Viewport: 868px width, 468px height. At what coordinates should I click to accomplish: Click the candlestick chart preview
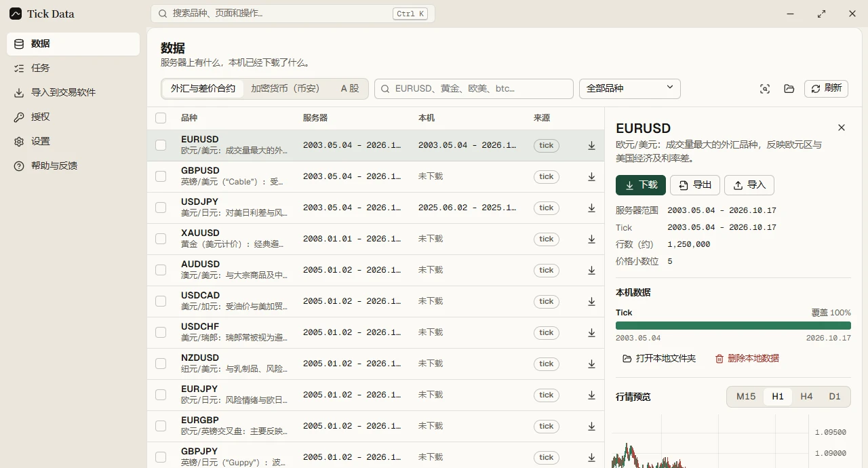[x=731, y=441]
